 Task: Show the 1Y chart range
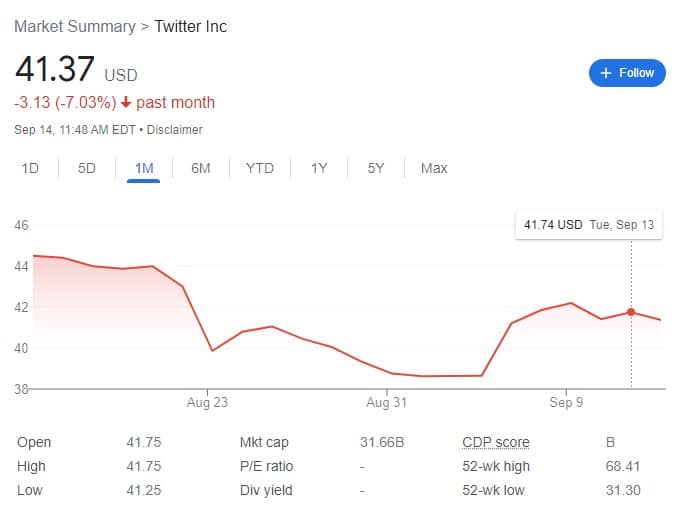319,168
